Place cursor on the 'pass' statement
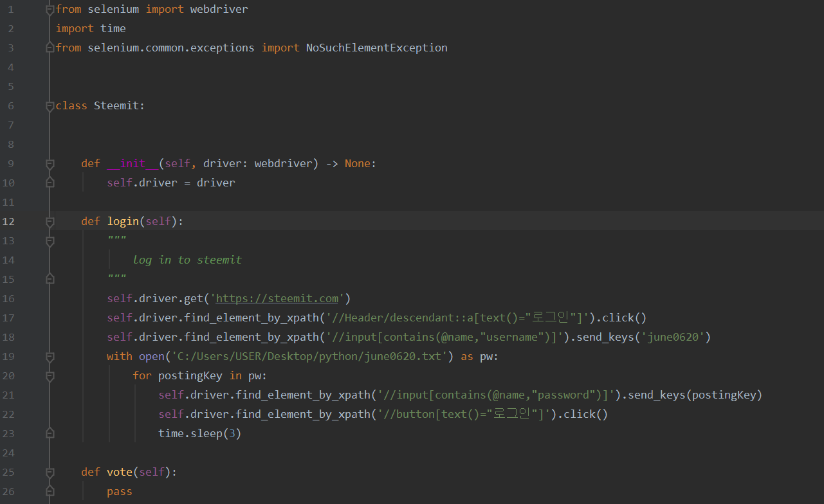 [120, 491]
